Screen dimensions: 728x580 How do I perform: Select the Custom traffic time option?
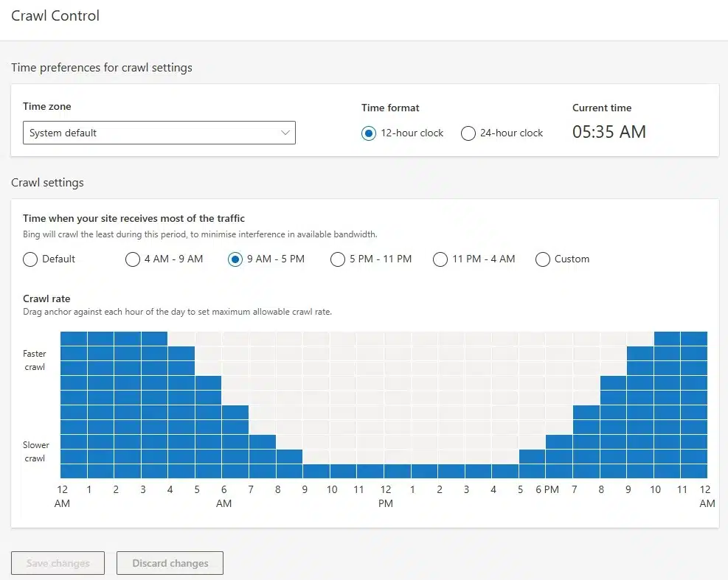click(x=543, y=259)
